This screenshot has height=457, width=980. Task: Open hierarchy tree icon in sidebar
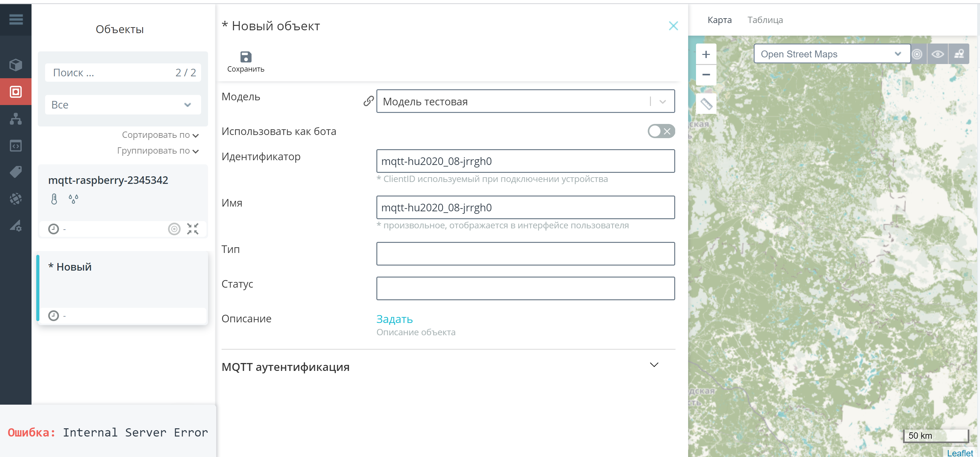click(15, 119)
